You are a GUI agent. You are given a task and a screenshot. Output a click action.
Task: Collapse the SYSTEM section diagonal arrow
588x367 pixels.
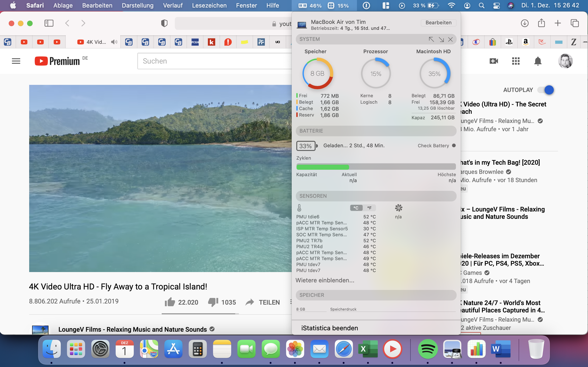coord(431,39)
